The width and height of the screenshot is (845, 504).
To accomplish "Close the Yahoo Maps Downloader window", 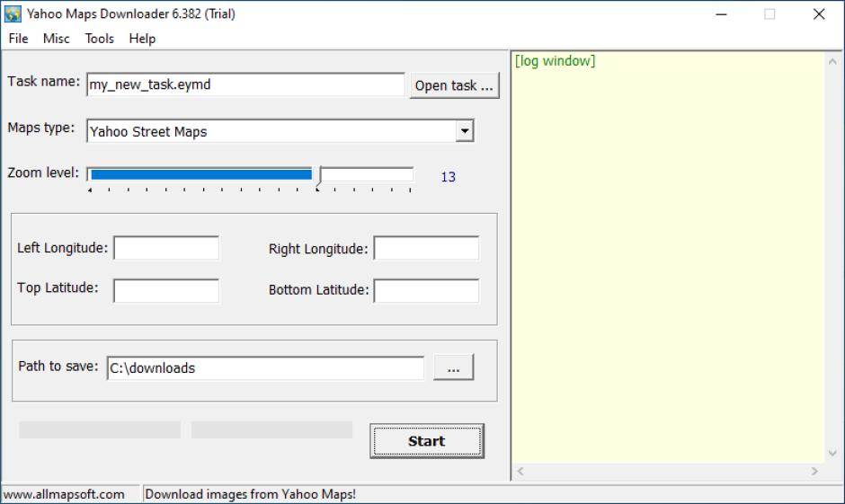I will tap(819, 14).
